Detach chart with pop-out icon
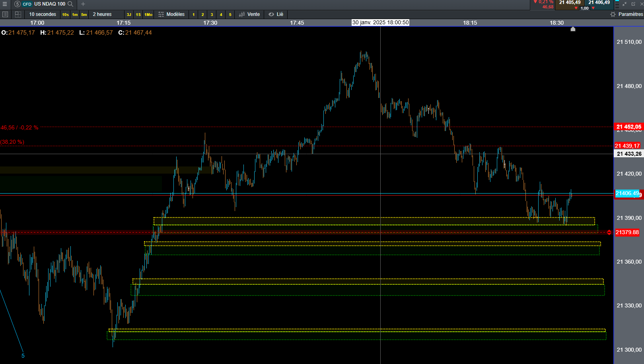 point(634,4)
